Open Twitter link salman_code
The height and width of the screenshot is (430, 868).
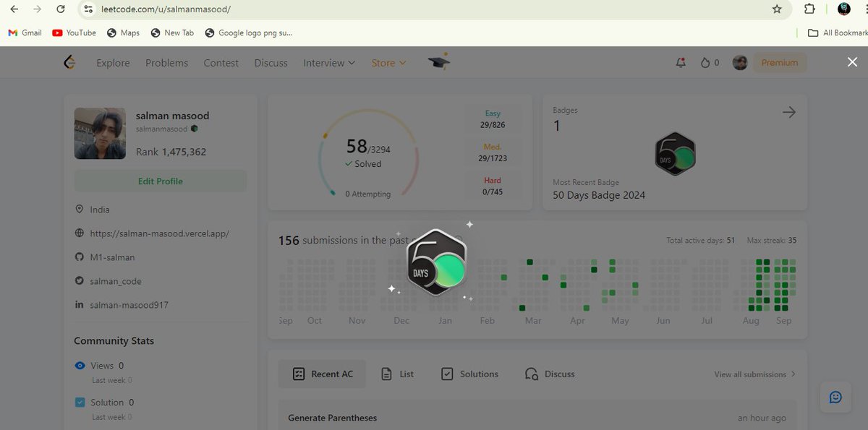pyautogui.click(x=116, y=281)
